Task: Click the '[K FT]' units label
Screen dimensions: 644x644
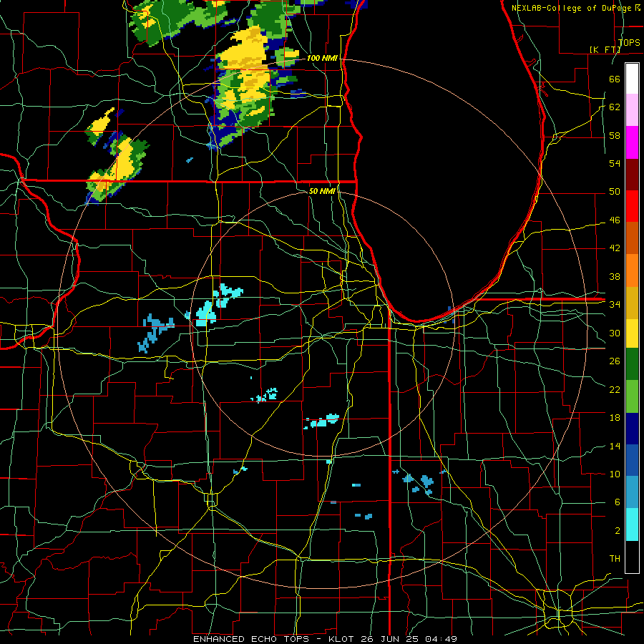Action: pyautogui.click(x=605, y=49)
